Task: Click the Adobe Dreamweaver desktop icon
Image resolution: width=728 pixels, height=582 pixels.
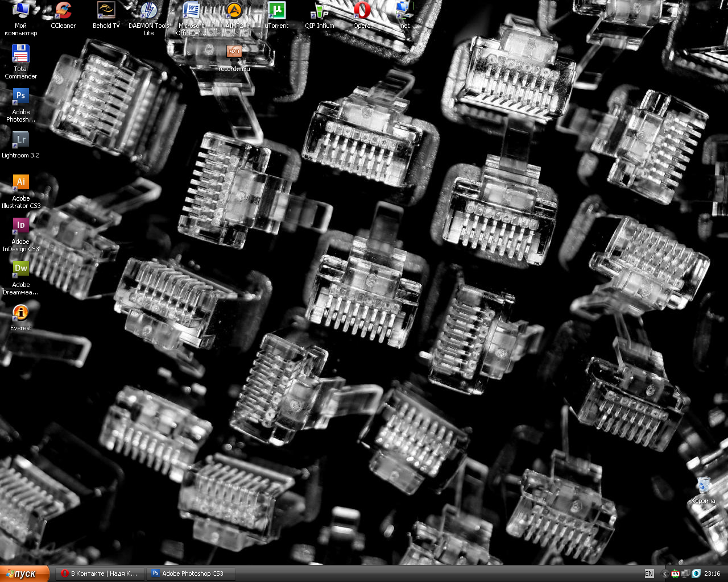Action: 21,270
